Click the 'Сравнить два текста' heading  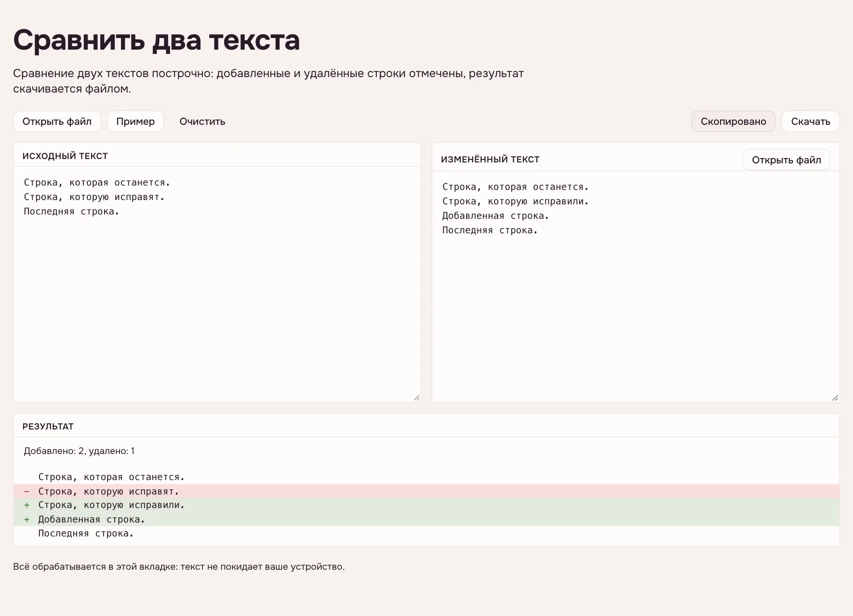pos(157,40)
